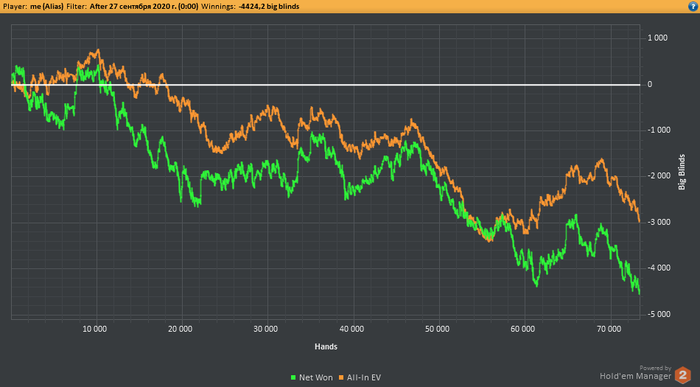Viewport: 700px width, 387px height.
Task: Click the '30 000' x-axis label
Action: [x=266, y=329]
